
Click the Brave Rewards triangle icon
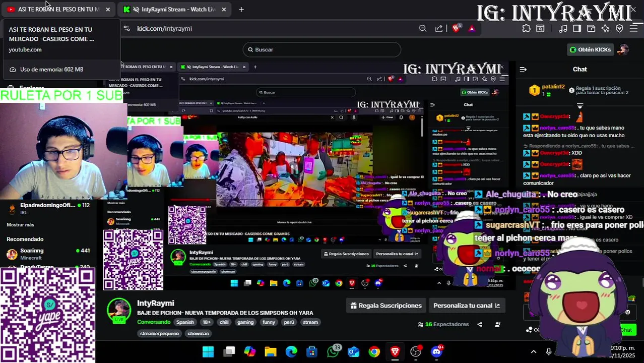tap(472, 29)
